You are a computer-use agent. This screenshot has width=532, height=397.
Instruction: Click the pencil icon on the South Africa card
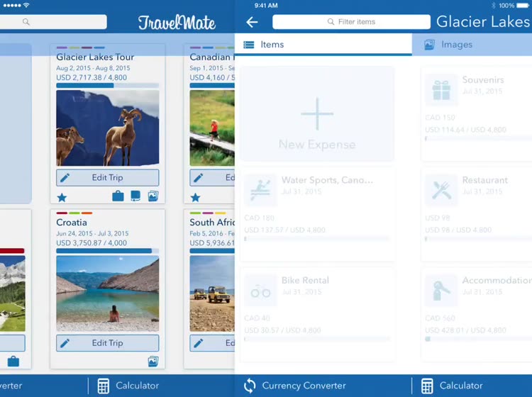[199, 343]
